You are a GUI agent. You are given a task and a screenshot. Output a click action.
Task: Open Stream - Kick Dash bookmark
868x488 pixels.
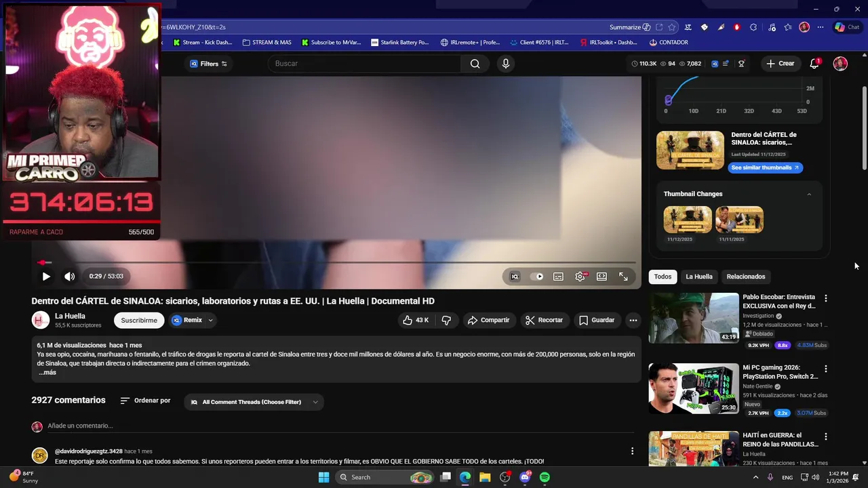[x=202, y=42]
